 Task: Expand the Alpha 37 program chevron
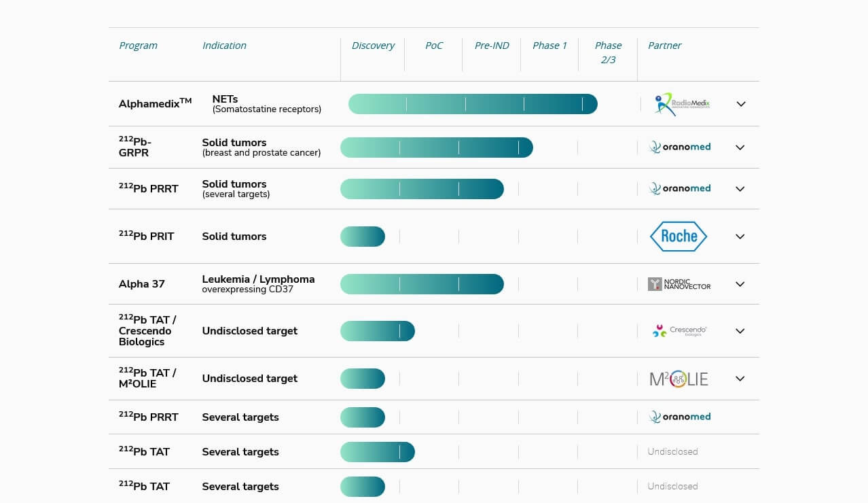point(740,284)
